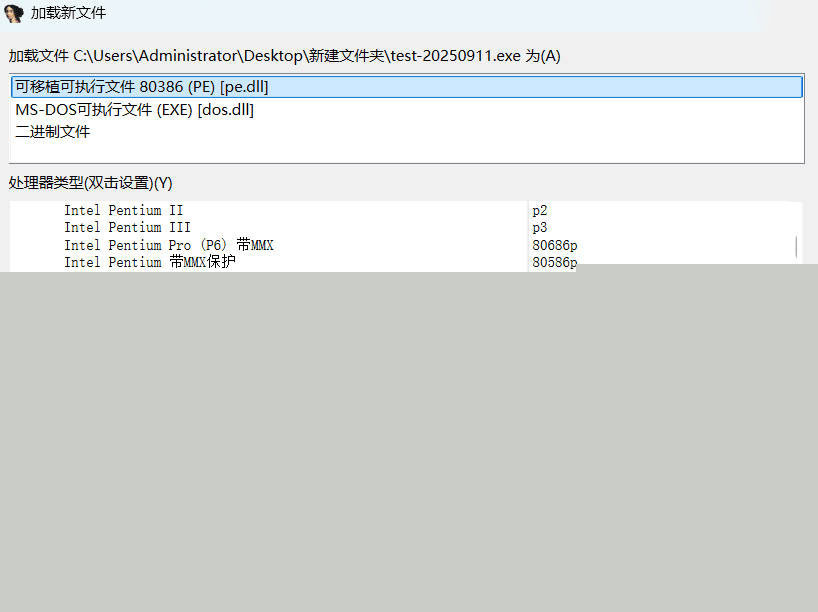The image size is (818, 612).
Task: Select Intel Pentium III processor row
Action: click(x=127, y=228)
